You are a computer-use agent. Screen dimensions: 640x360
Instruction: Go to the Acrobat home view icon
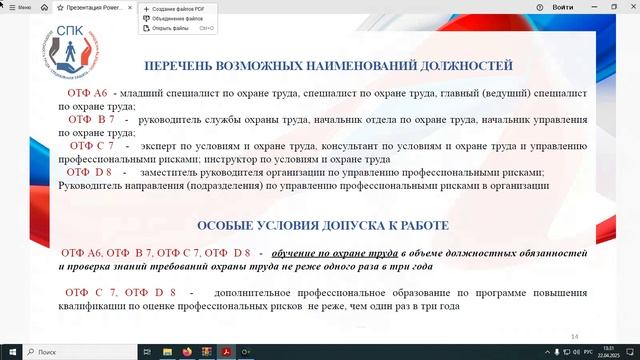click(44, 7)
